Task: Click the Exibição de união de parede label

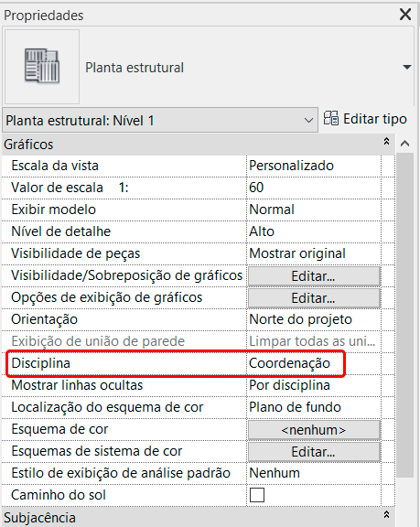Action: pyautogui.click(x=98, y=341)
